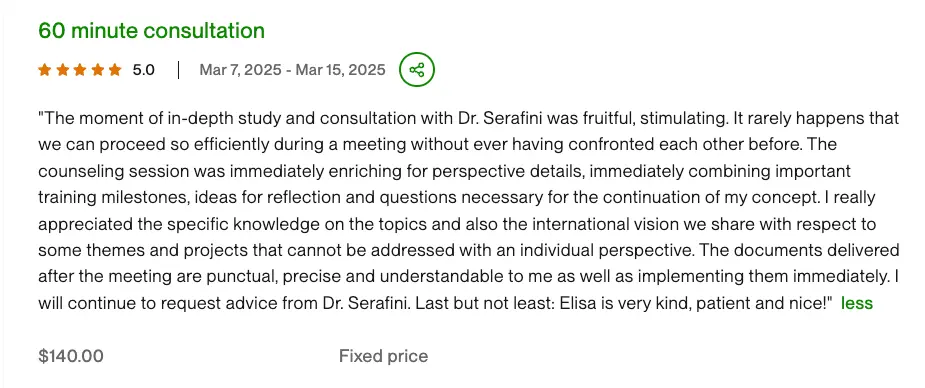Click the "Fixed price" label
The width and height of the screenshot is (925, 388).
coord(383,356)
